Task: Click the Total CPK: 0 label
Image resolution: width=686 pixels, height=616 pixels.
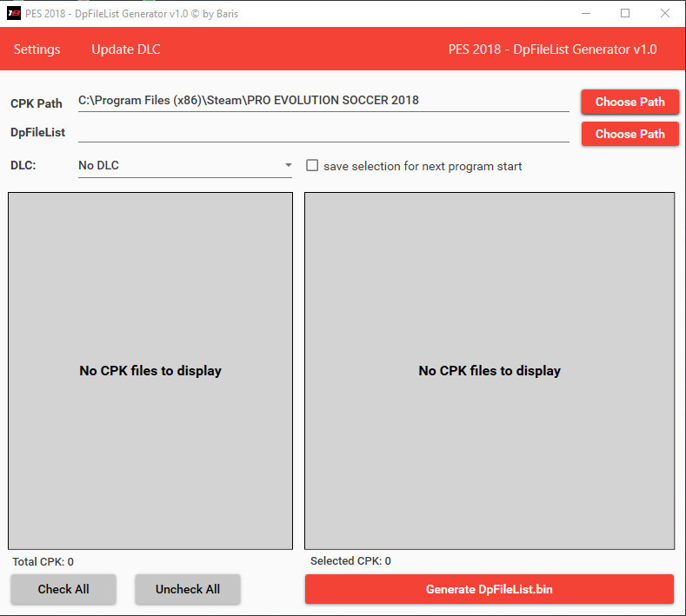Action: coord(43,562)
